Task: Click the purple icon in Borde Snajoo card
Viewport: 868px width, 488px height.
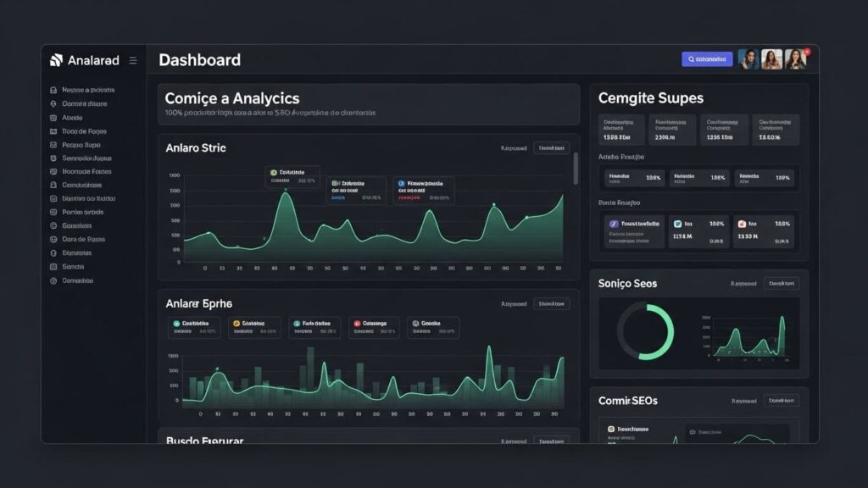Action: click(x=614, y=224)
